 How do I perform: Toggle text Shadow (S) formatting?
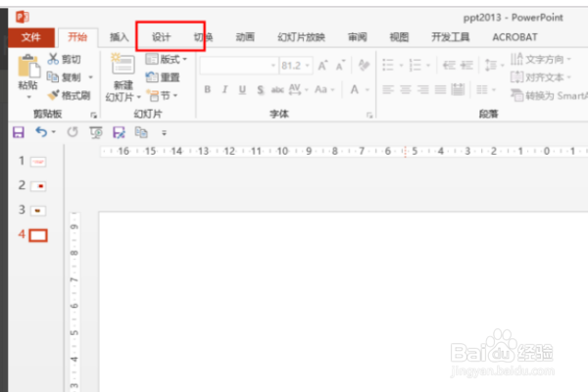261,89
